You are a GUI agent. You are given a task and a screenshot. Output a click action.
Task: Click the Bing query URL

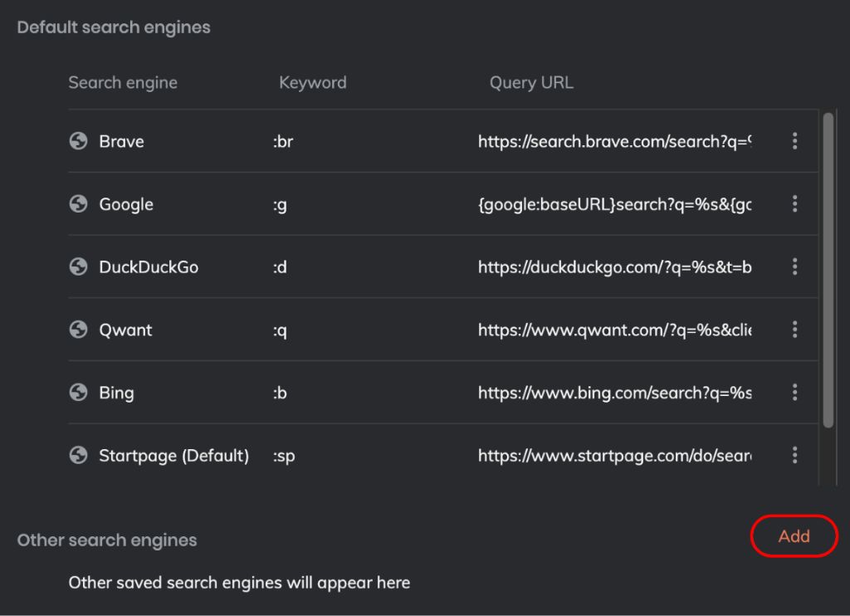614,393
